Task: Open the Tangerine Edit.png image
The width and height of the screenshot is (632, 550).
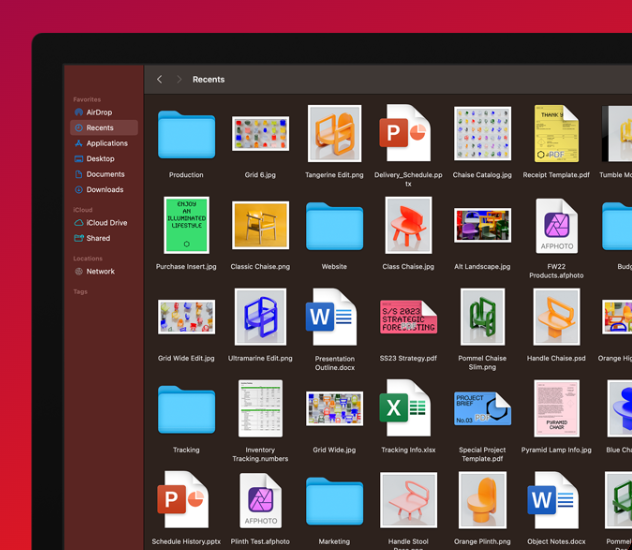Action: pyautogui.click(x=335, y=133)
